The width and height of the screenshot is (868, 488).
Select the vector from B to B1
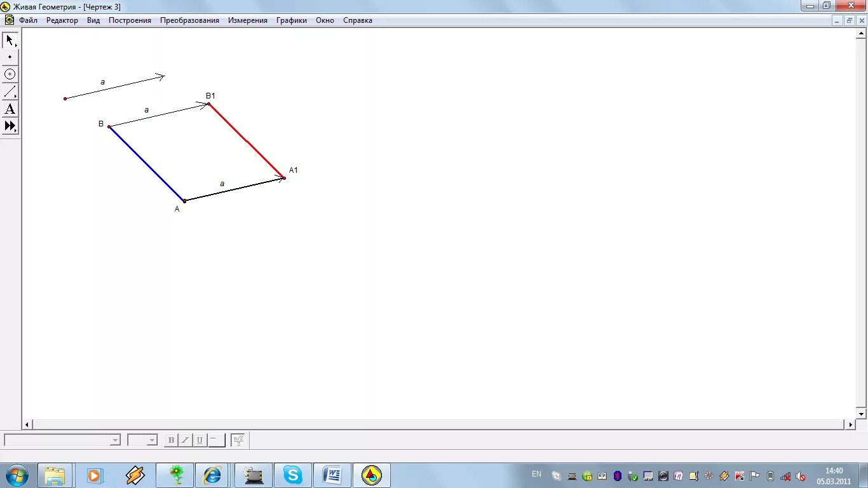[159, 115]
